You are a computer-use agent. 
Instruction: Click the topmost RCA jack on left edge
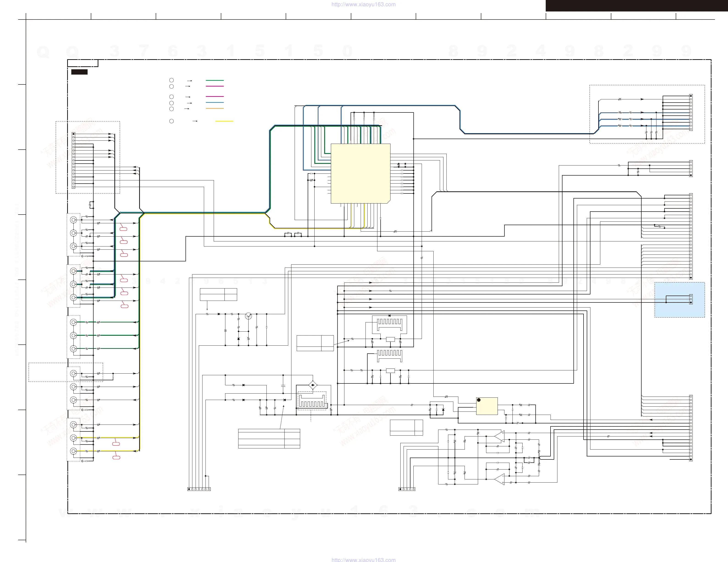point(73,220)
